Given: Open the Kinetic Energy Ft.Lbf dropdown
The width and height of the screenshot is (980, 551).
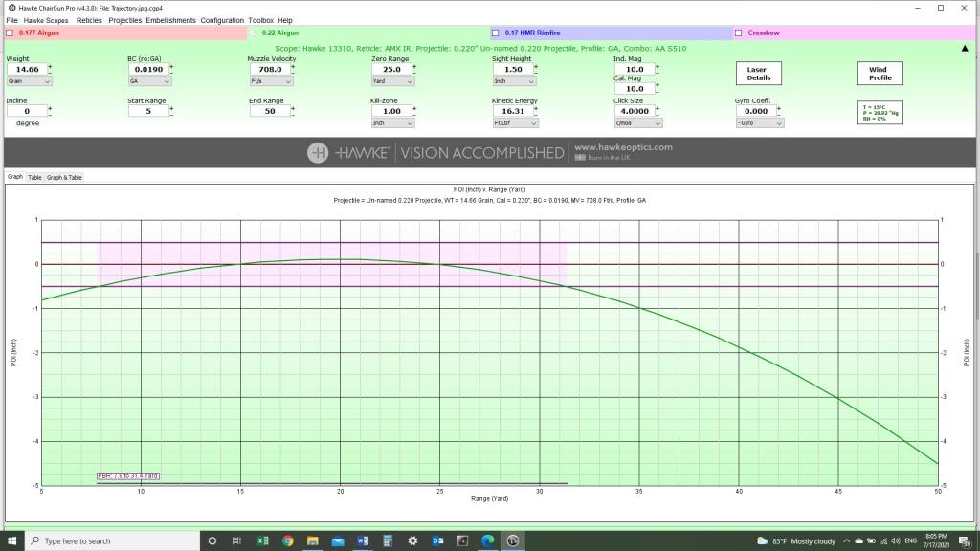Looking at the screenshot, I should [515, 123].
